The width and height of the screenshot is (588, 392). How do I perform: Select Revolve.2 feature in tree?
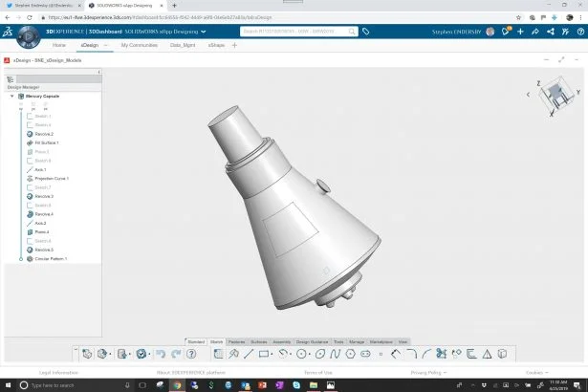(x=44, y=134)
